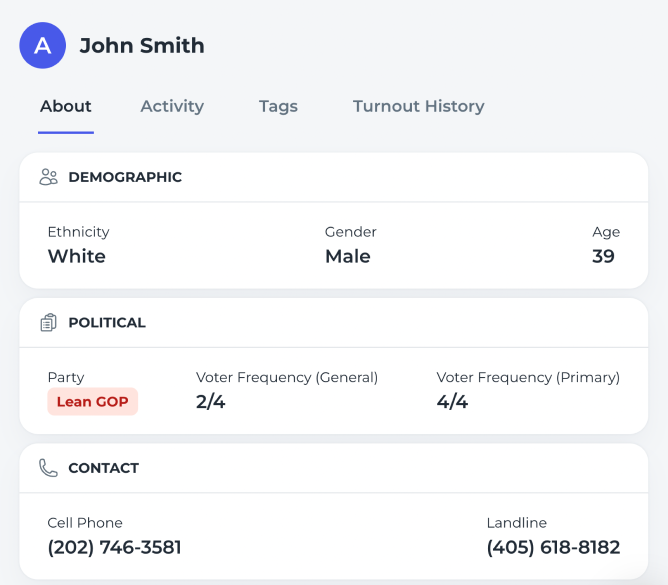The image size is (668, 585).
Task: Click the DEMOGRAPHIC section header
Action: 125,177
